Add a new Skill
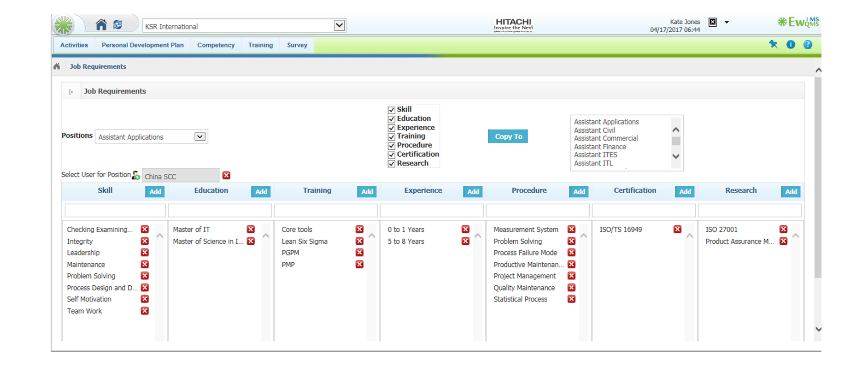This screenshot has height=366, width=868. point(155,192)
